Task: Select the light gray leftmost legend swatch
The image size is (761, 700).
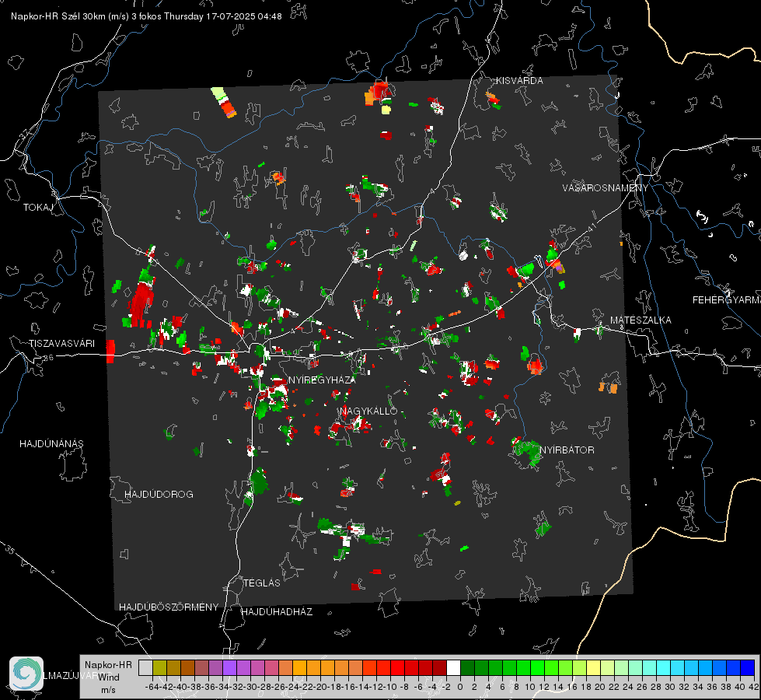Action: [x=145, y=668]
